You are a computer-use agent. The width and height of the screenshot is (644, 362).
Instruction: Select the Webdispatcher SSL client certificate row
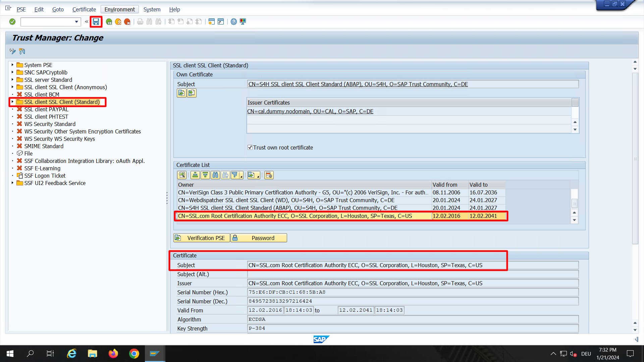341,200
